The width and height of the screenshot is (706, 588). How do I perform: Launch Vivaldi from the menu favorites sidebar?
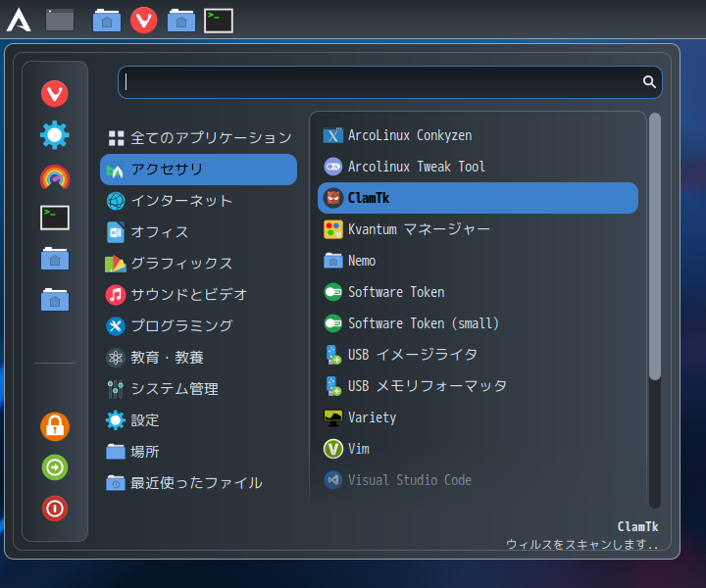[55, 93]
